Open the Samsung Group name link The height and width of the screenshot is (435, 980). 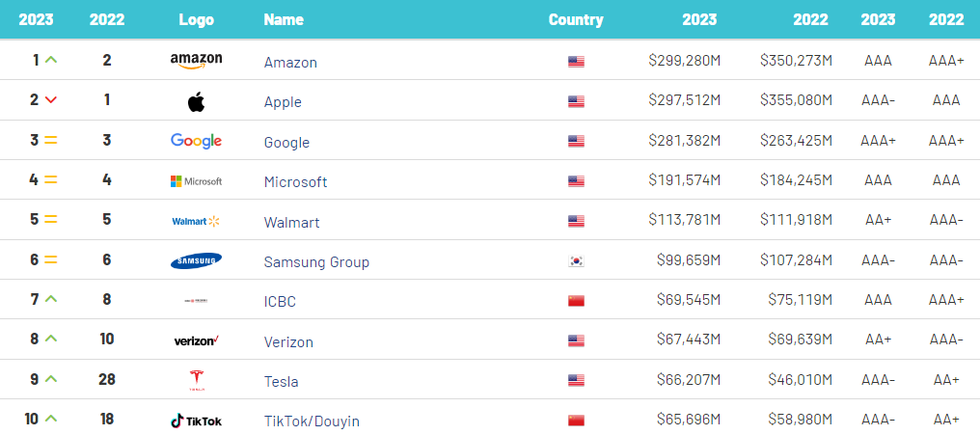[316, 262]
